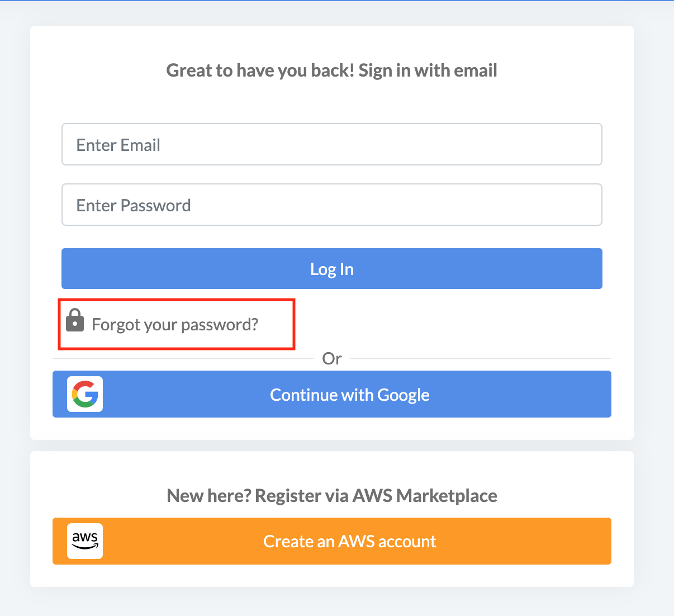Click the Enter Password placeholder text
The width and height of the screenshot is (674, 616).
tap(134, 205)
